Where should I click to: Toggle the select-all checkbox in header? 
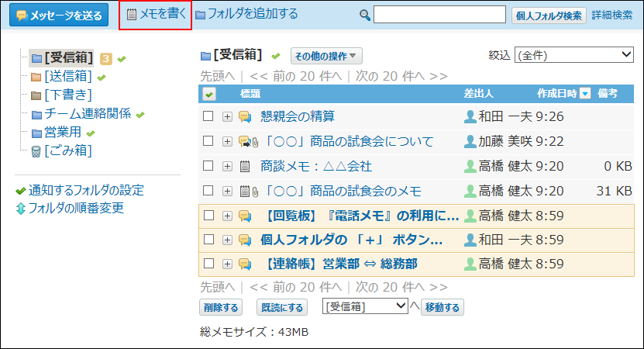coord(209,94)
